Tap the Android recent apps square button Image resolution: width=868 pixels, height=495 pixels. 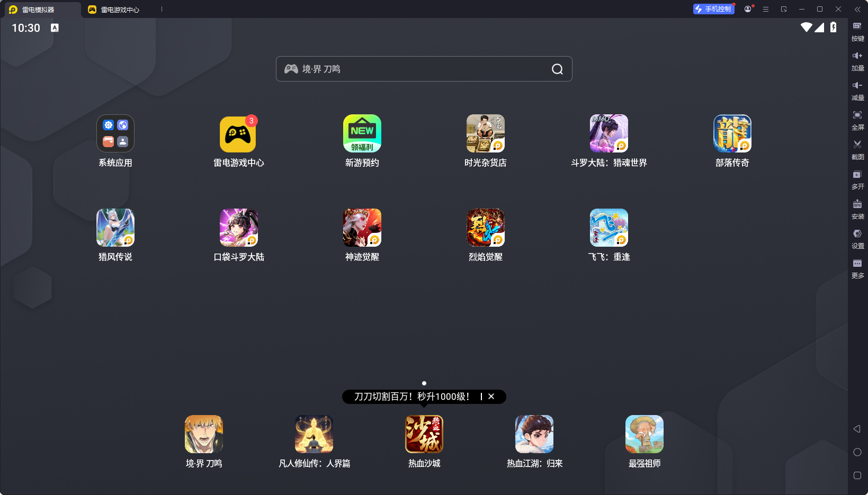857,475
